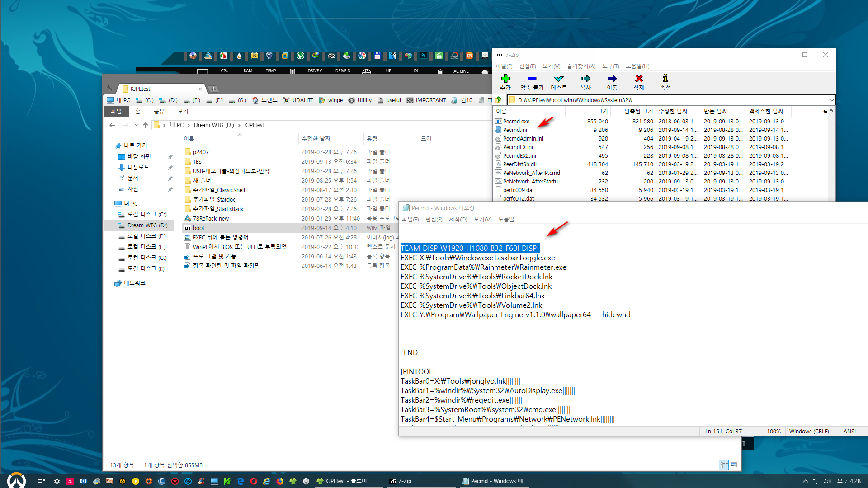
Task: Select Pecmd.ini in 7-Zip list
Action: coord(515,130)
